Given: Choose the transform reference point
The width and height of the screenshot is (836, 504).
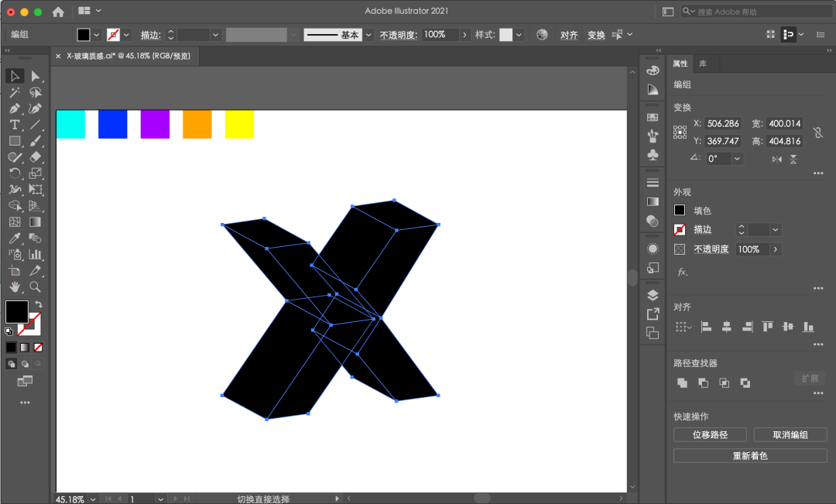Looking at the screenshot, I should tap(680, 132).
